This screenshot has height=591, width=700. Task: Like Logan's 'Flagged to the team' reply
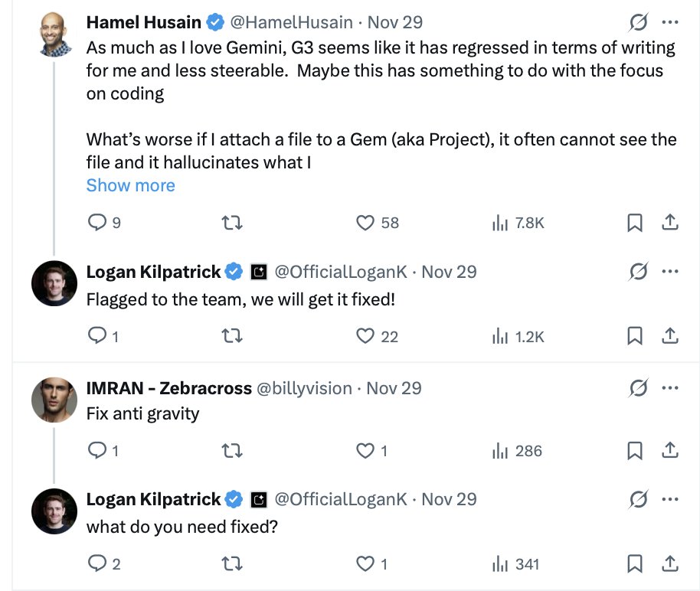coord(365,336)
